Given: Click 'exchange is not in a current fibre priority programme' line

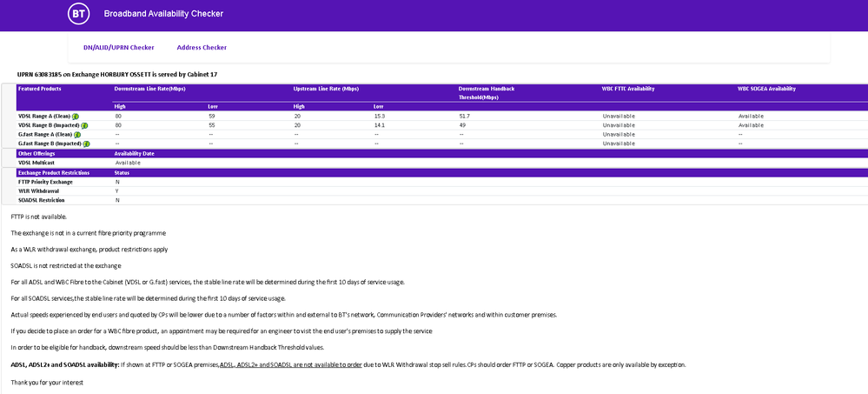Looking at the screenshot, I should pos(88,233).
